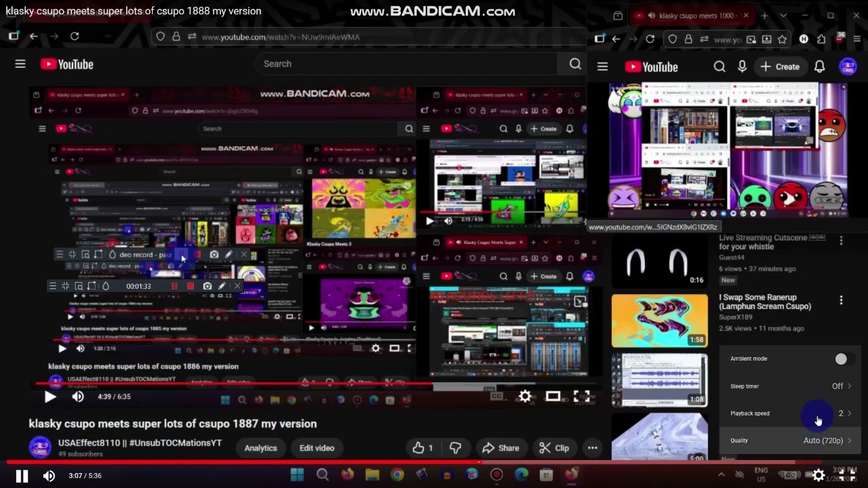Click the full-size Create button
The width and height of the screenshot is (868, 488).
(x=780, y=66)
